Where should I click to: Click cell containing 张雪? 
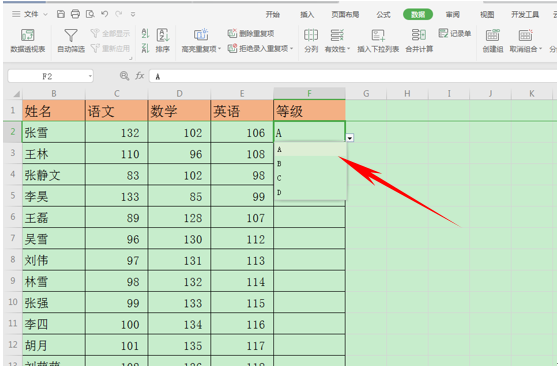point(54,132)
